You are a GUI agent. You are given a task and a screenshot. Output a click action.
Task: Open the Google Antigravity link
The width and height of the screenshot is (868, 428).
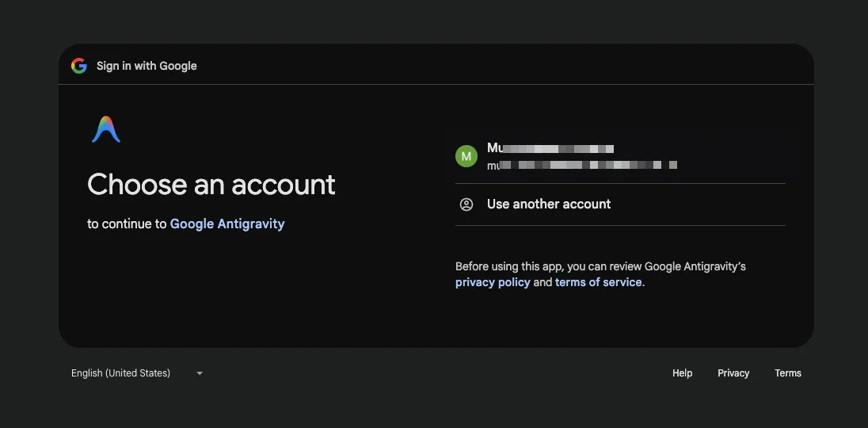tap(227, 224)
